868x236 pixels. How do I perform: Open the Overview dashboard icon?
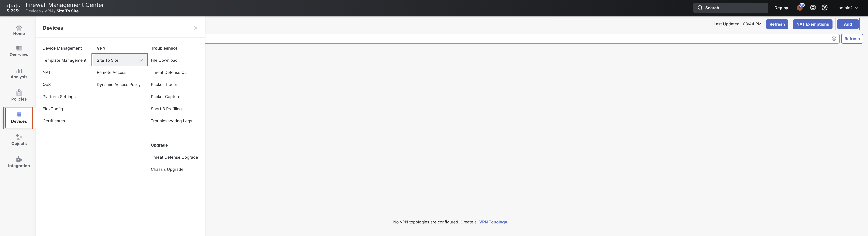[19, 51]
